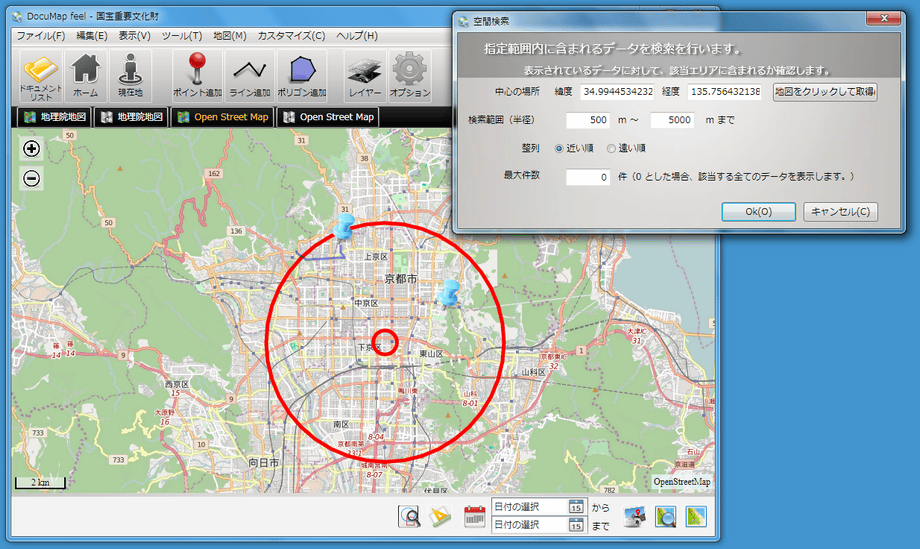Open the ツール(T) menu

[x=182, y=36]
